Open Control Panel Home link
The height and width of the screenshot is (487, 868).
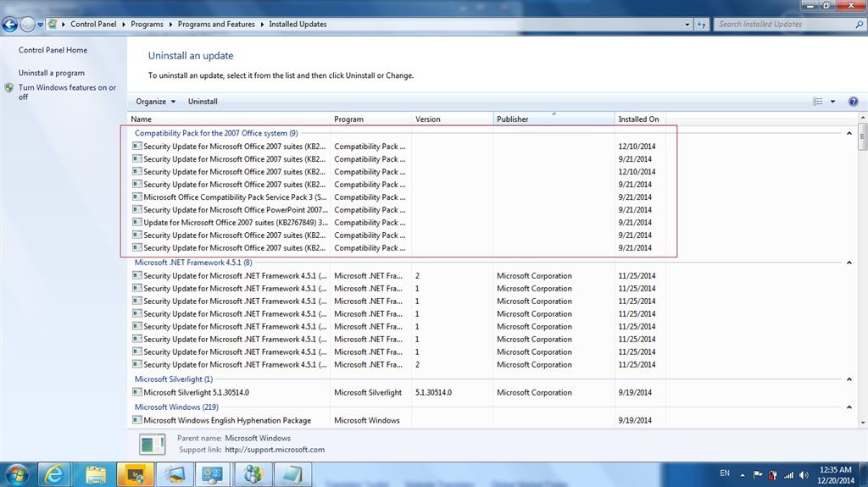tap(53, 50)
